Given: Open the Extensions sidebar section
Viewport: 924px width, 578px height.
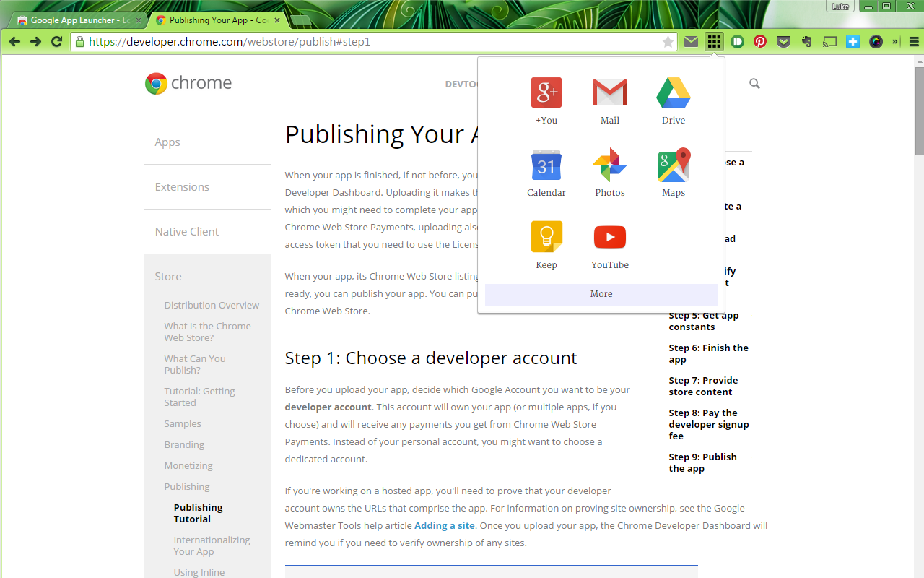Looking at the screenshot, I should click(x=182, y=187).
